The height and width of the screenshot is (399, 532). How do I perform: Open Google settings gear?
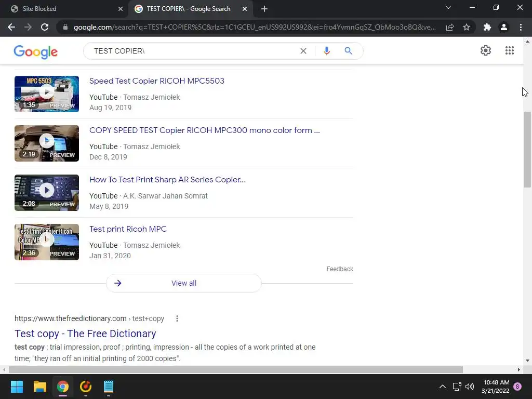[486, 50]
